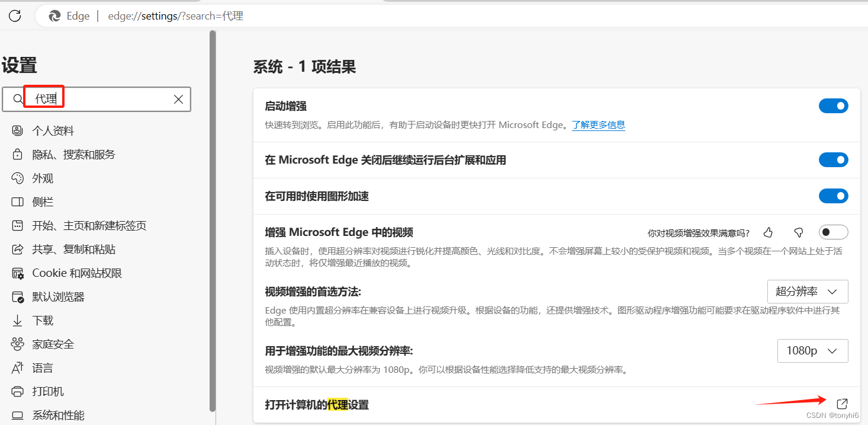The height and width of the screenshot is (425, 868).
Task: Toggle 启动增强 switch off
Action: click(x=833, y=106)
